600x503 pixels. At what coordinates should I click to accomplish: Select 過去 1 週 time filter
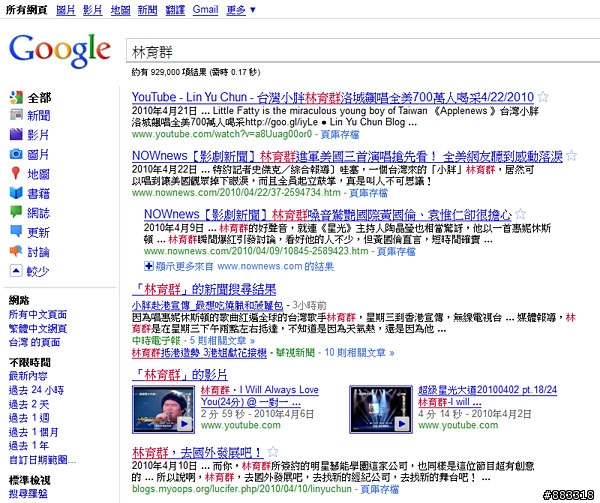pyautogui.click(x=29, y=418)
